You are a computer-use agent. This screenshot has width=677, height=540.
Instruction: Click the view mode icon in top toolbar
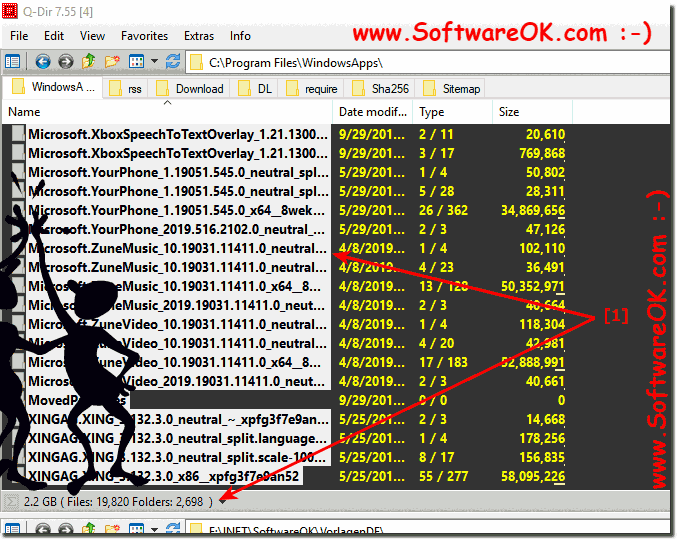click(x=136, y=62)
